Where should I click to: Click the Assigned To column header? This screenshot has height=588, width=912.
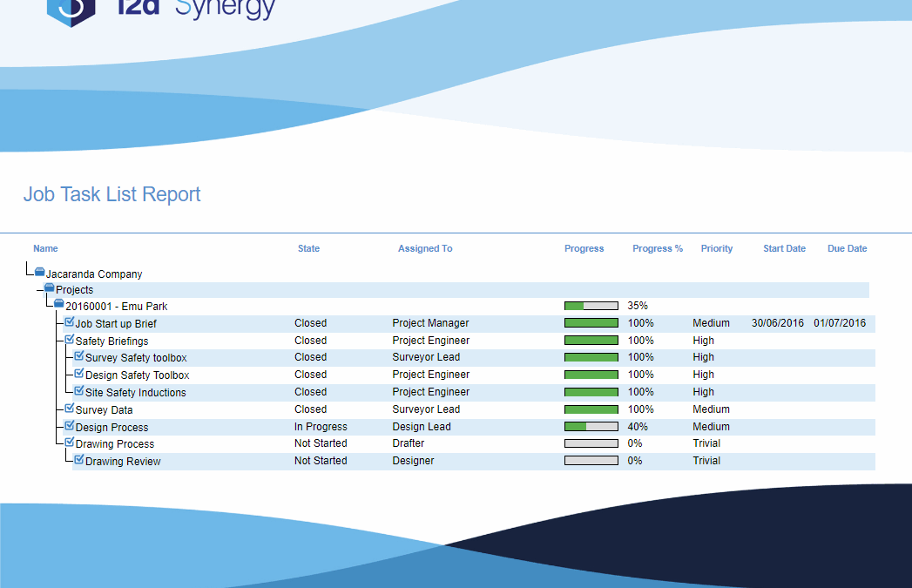tap(425, 248)
